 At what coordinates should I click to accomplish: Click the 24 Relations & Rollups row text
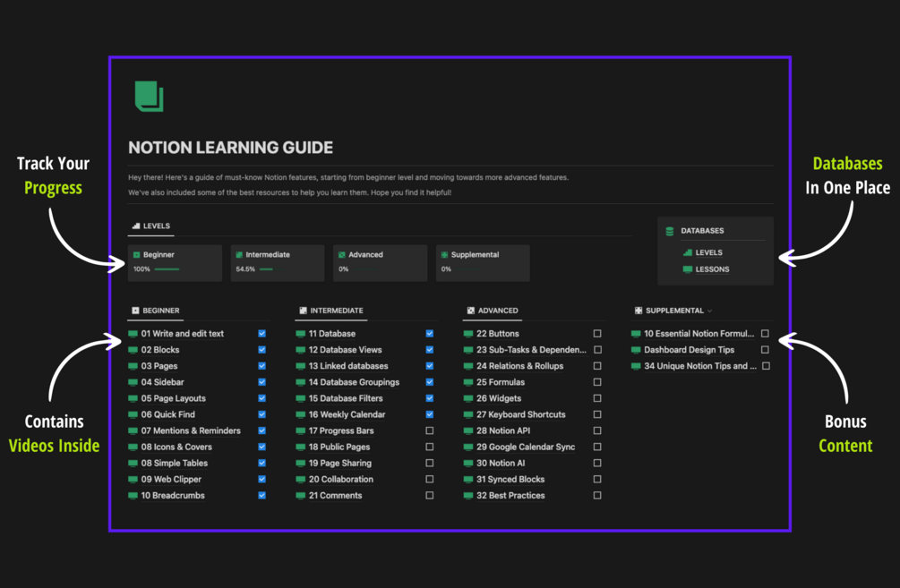pos(519,366)
